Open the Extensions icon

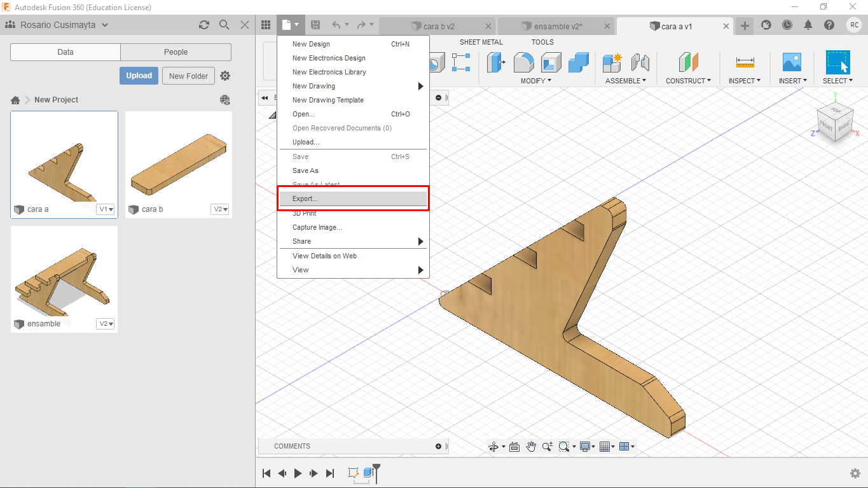tap(766, 25)
